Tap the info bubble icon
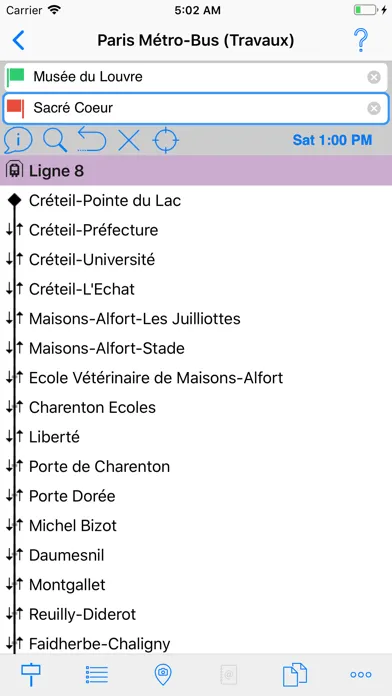 pyautogui.click(x=18, y=140)
